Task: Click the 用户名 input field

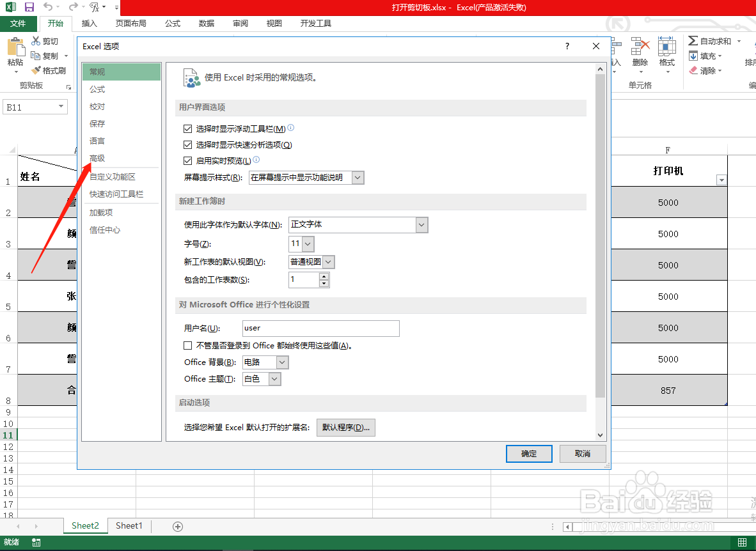Action: coord(320,329)
